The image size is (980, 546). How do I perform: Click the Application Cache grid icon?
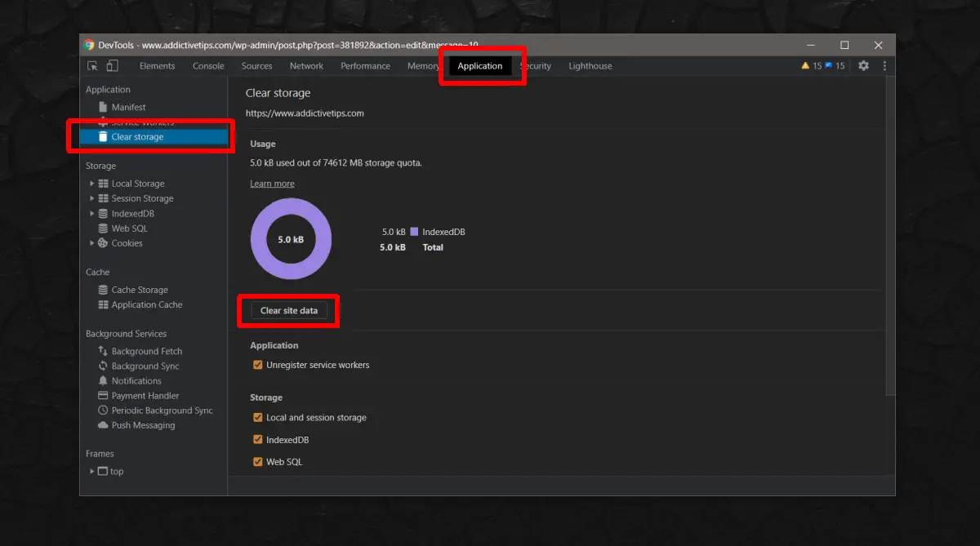pos(103,304)
